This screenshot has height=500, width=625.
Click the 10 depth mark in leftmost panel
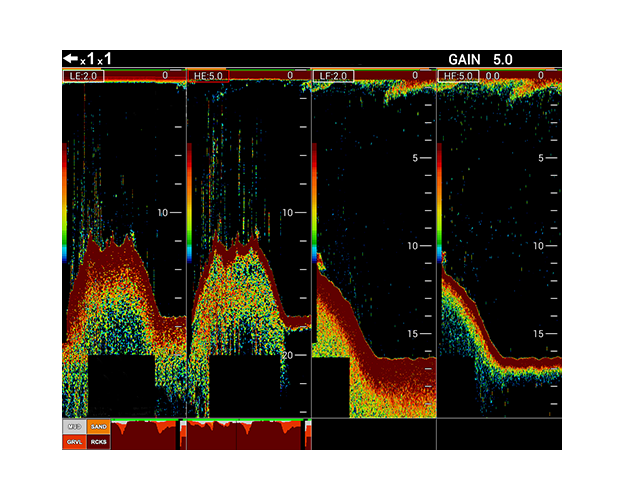(163, 212)
